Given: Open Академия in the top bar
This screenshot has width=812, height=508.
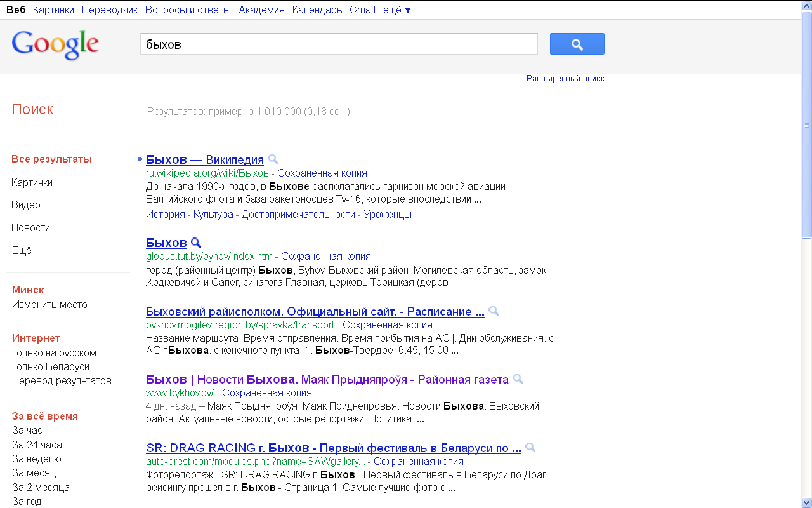Looking at the screenshot, I should click(261, 10).
